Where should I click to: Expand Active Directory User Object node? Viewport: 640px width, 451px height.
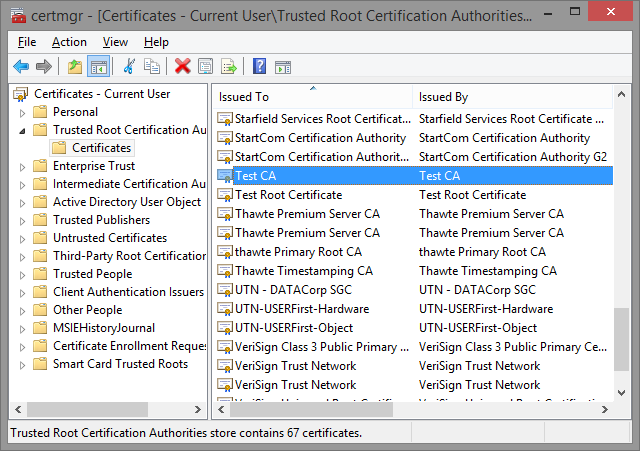tap(22, 203)
